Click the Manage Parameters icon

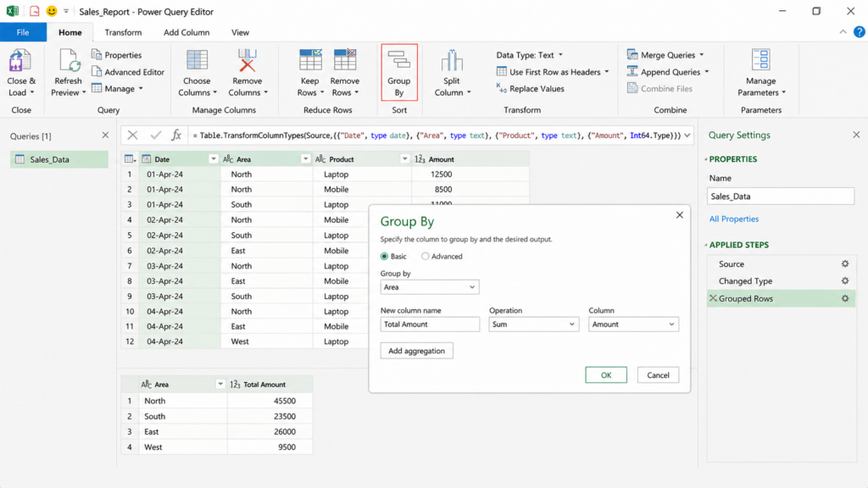click(760, 60)
